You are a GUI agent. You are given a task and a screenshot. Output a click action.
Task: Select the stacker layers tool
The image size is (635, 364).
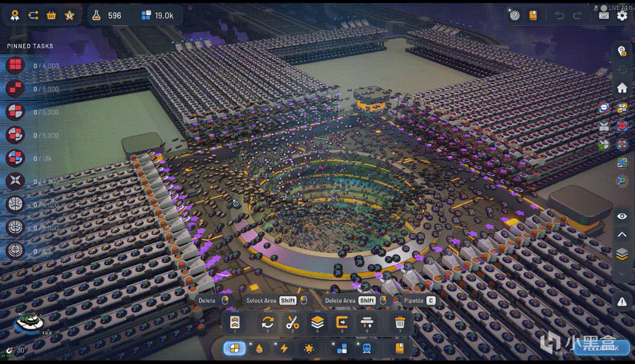pos(317,323)
